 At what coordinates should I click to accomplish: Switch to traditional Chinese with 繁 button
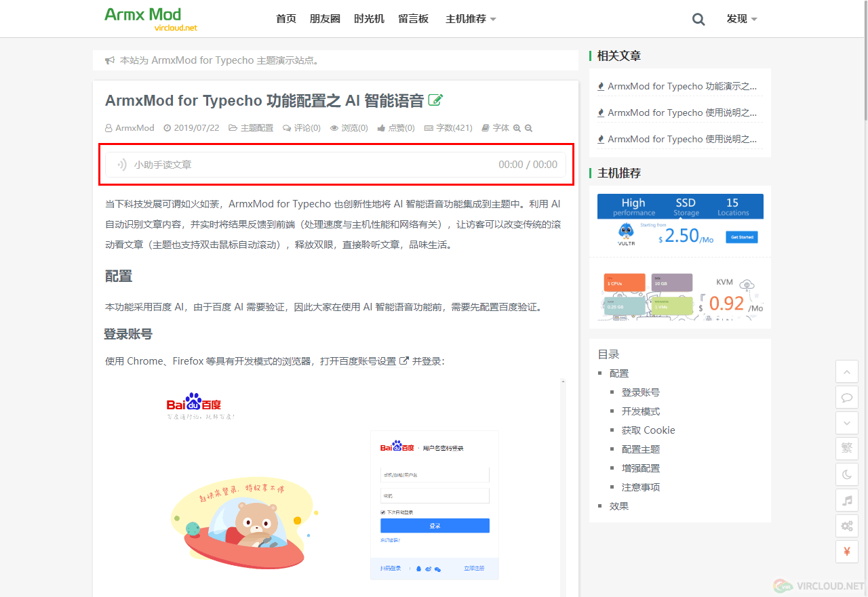click(x=847, y=449)
